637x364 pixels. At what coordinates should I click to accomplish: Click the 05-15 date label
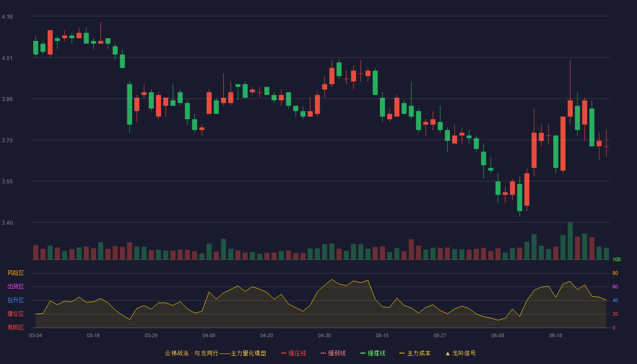382,335
